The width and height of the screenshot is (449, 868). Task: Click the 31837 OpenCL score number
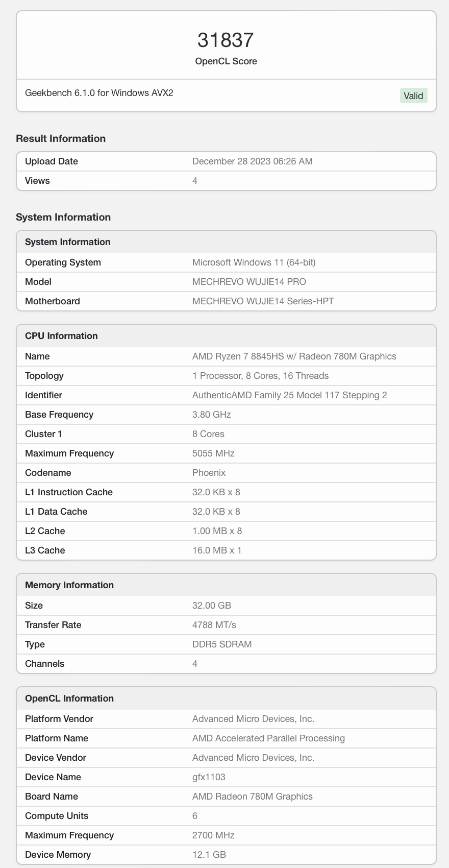[x=226, y=40]
